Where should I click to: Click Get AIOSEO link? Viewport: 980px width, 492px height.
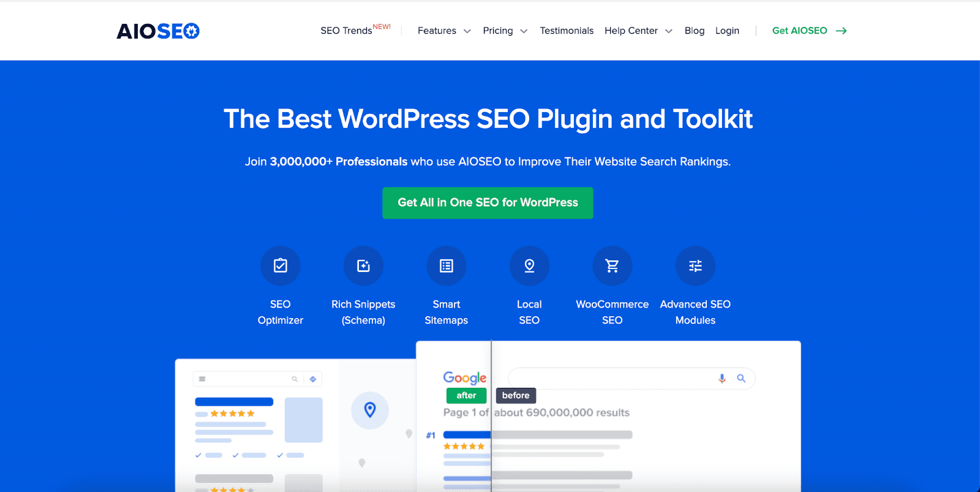pos(799,31)
